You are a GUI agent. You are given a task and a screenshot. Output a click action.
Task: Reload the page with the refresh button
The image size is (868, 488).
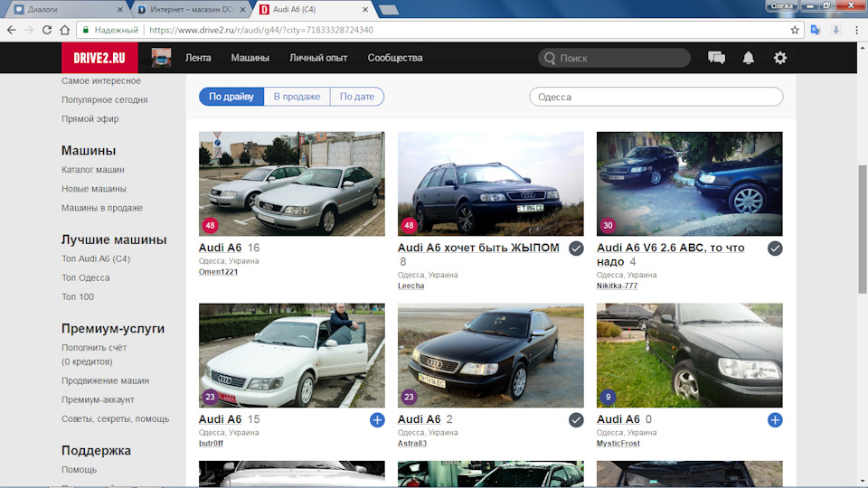coord(47,30)
